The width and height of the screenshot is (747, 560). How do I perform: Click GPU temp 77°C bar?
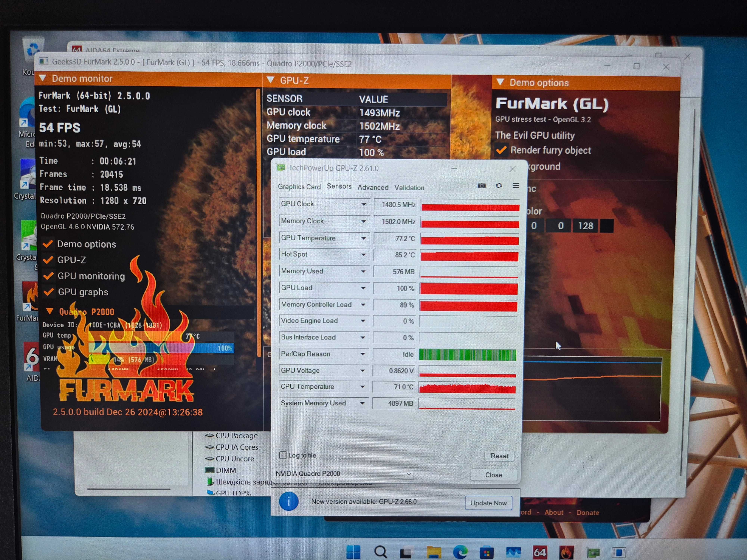pyautogui.click(x=161, y=336)
